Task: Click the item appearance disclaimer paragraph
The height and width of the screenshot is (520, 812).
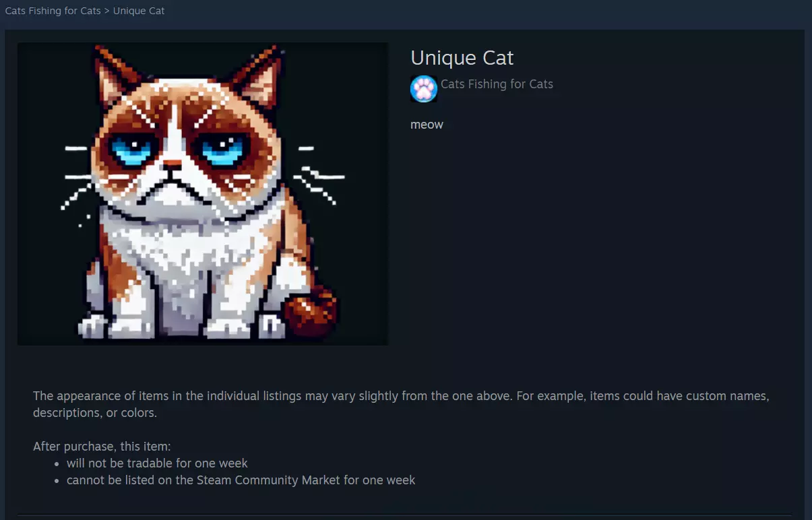Action: (401, 404)
